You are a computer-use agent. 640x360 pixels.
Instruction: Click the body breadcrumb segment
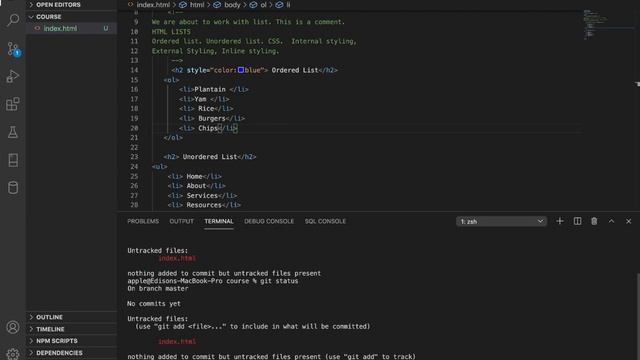pos(232,5)
